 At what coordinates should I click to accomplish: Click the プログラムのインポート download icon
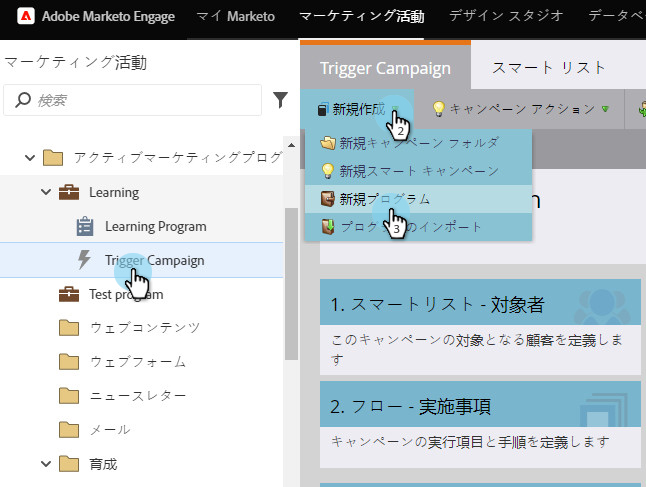(x=328, y=227)
